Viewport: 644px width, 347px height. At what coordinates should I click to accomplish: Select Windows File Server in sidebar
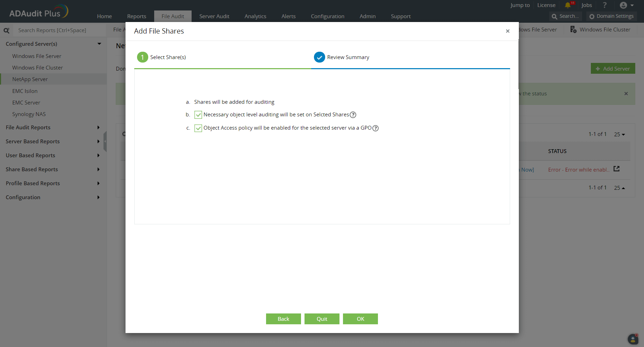pyautogui.click(x=37, y=56)
